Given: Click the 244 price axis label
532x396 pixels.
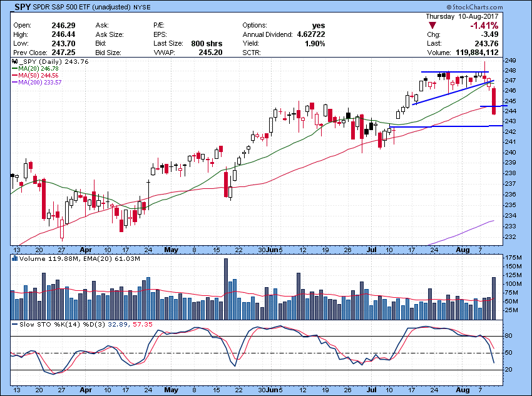Looking at the screenshot, I should (511, 111).
